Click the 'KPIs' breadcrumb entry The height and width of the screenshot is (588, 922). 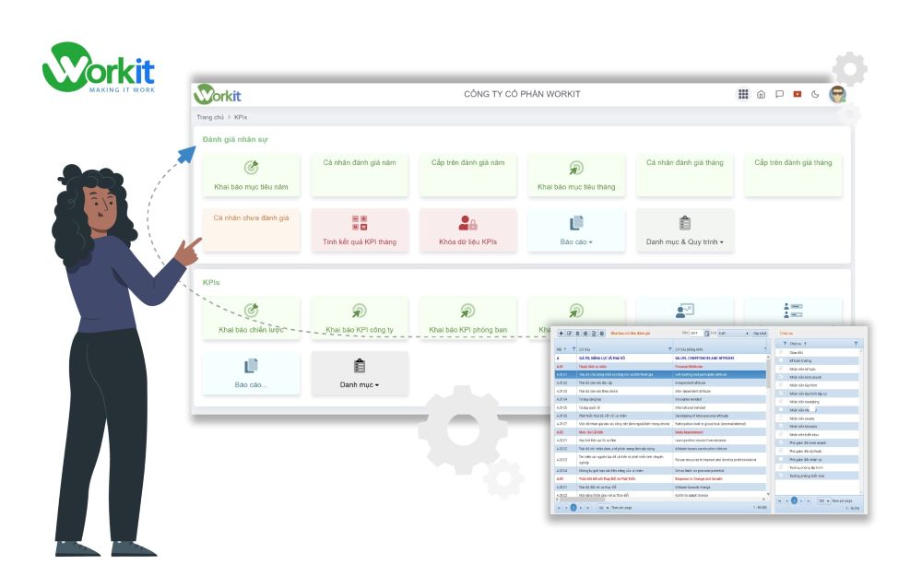tap(240, 117)
